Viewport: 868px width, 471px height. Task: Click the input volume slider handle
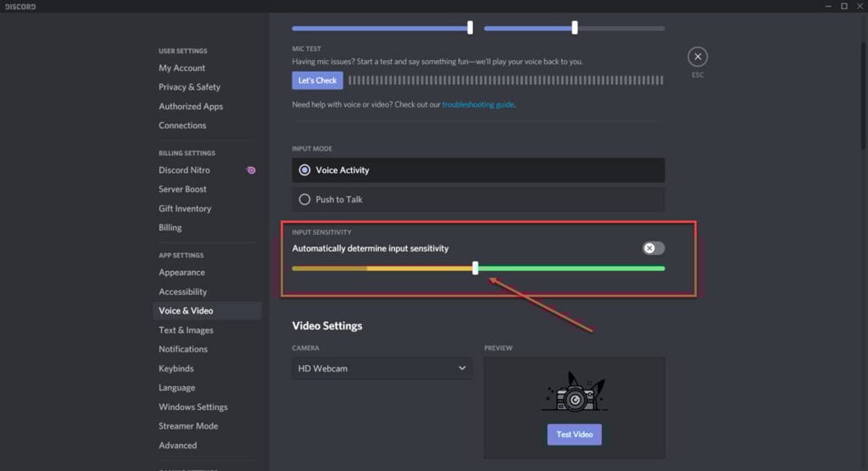click(x=470, y=28)
